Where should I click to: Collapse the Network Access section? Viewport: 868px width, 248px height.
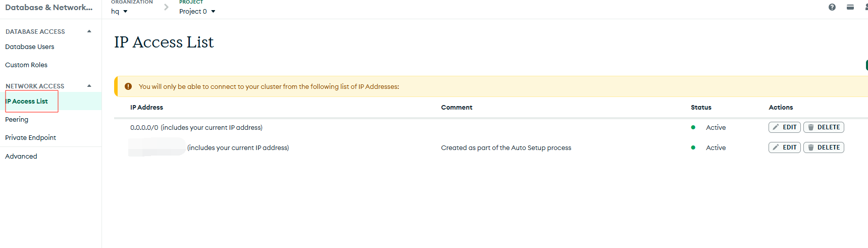89,86
